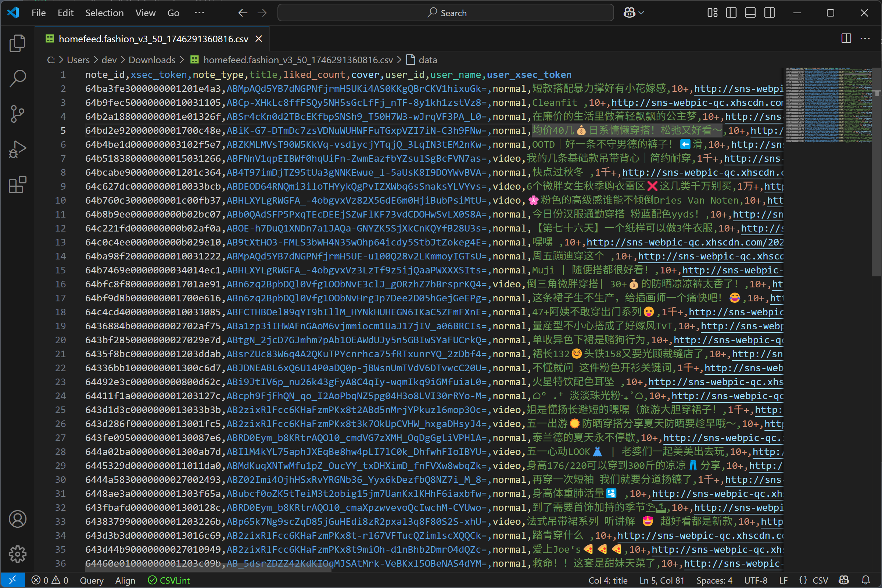Select the homefeed.fashion CSV editor tab
The width and height of the screenshot is (882, 588).
point(153,39)
